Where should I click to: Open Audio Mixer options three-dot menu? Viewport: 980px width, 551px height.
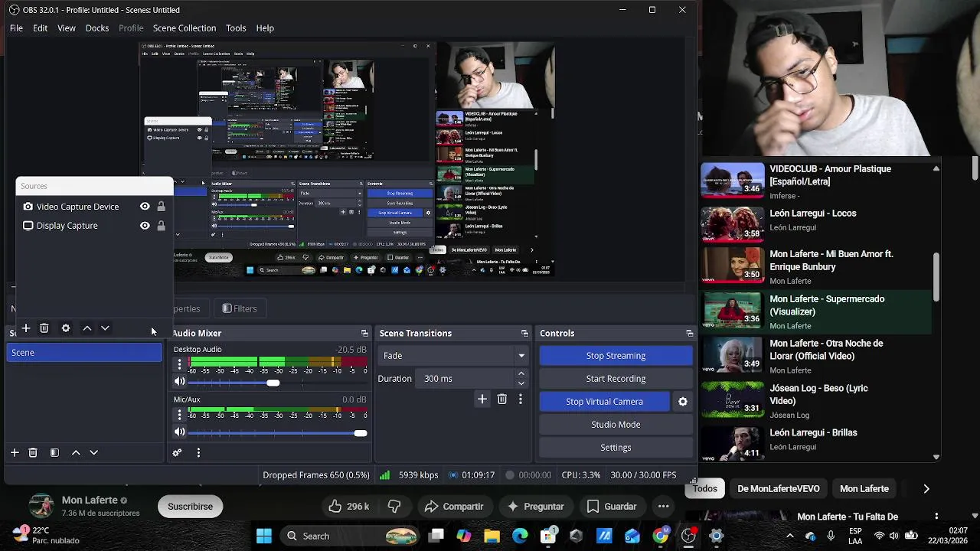click(x=198, y=452)
